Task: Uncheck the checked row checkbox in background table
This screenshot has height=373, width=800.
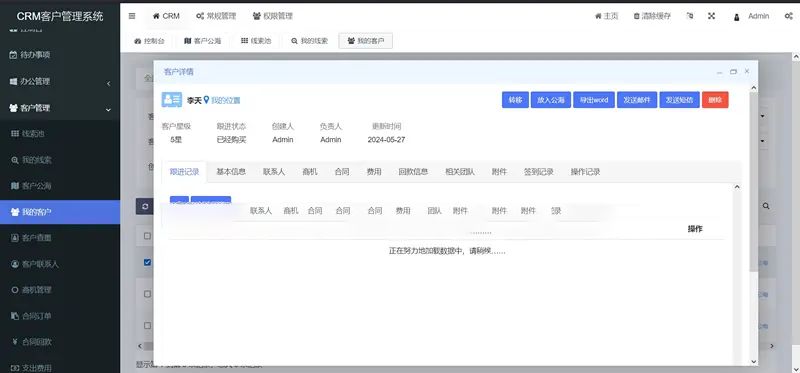Action: 147,262
